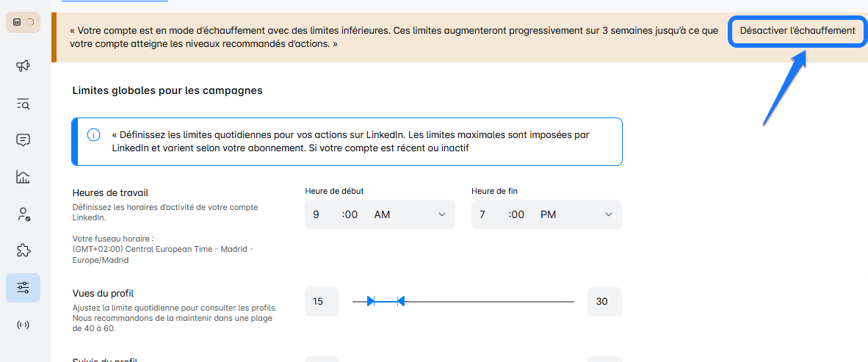Viewport: 868px width, 362px height.
Task: Click the start hour value 9
Action: 317,214
